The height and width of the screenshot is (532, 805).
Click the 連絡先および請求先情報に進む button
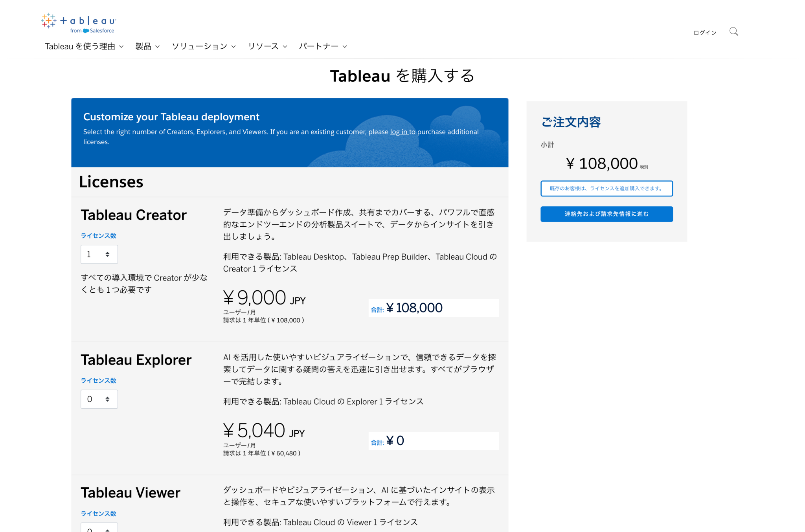(606, 214)
